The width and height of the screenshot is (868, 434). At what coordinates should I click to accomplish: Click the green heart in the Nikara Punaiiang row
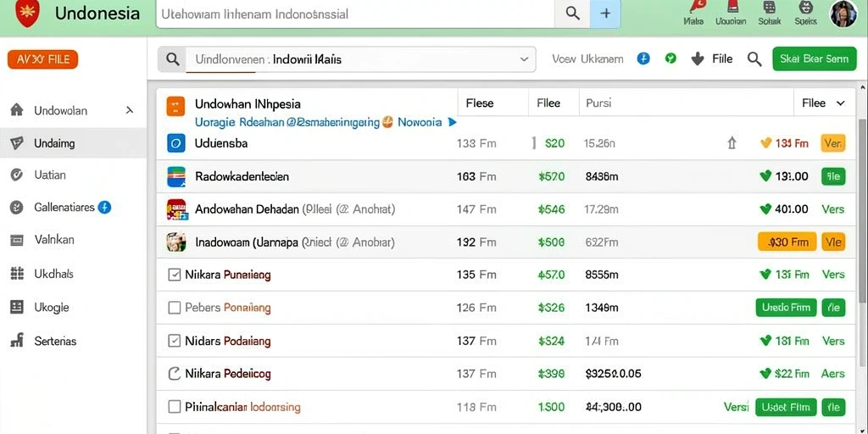coord(765,274)
